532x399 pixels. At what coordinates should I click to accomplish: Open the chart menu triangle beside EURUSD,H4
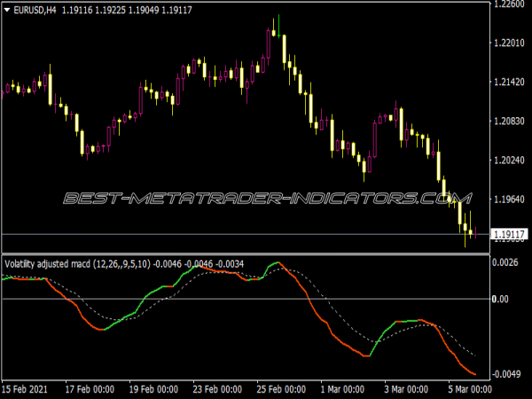pyautogui.click(x=7, y=10)
